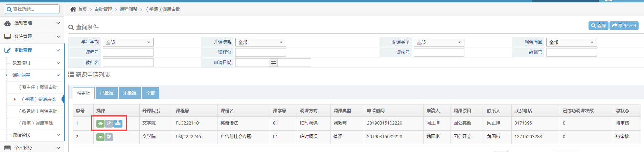Click the date range swap icon
Viewport: 644px width, 152px height.
click(x=273, y=62)
